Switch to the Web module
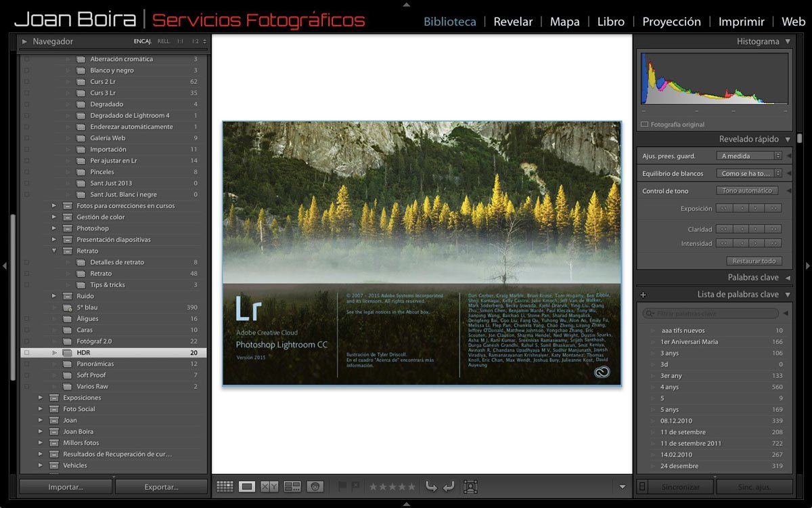This screenshot has width=812, height=508. (x=794, y=22)
